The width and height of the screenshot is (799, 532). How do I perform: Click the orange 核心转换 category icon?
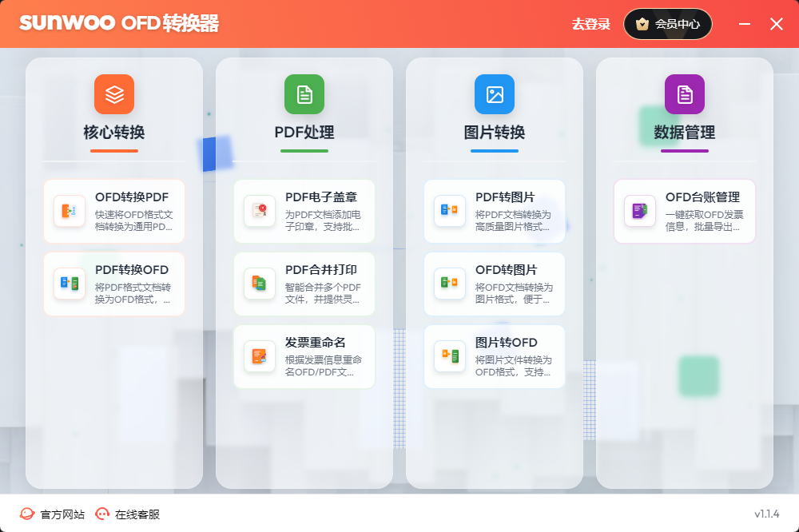pyautogui.click(x=114, y=94)
